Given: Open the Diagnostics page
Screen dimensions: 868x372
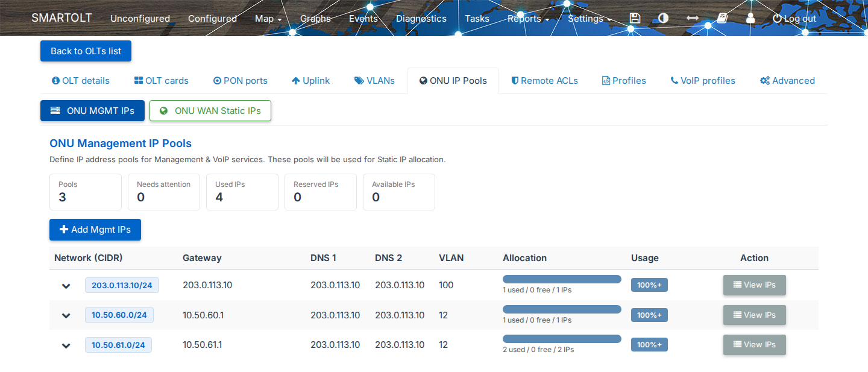Looking at the screenshot, I should pos(421,19).
